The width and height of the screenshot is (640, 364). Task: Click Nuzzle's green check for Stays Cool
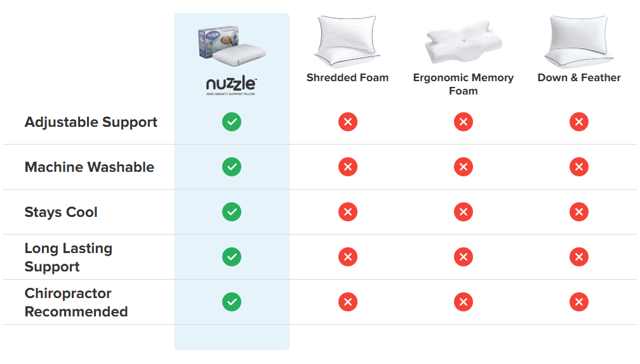pyautogui.click(x=232, y=212)
